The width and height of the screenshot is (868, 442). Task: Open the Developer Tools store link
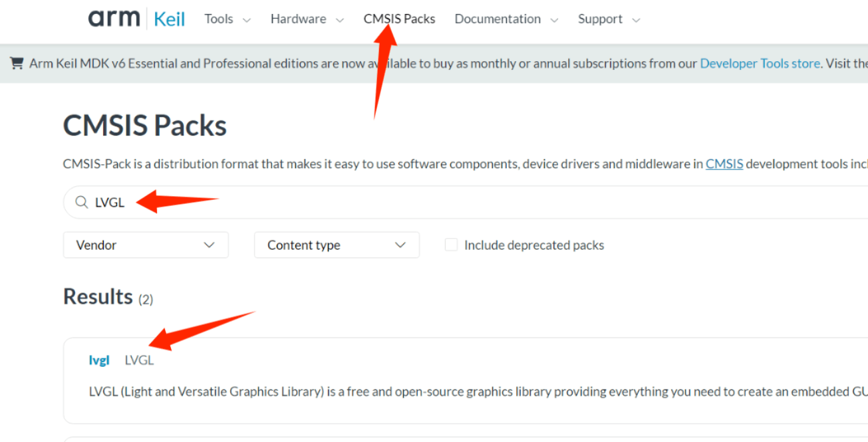(x=760, y=64)
